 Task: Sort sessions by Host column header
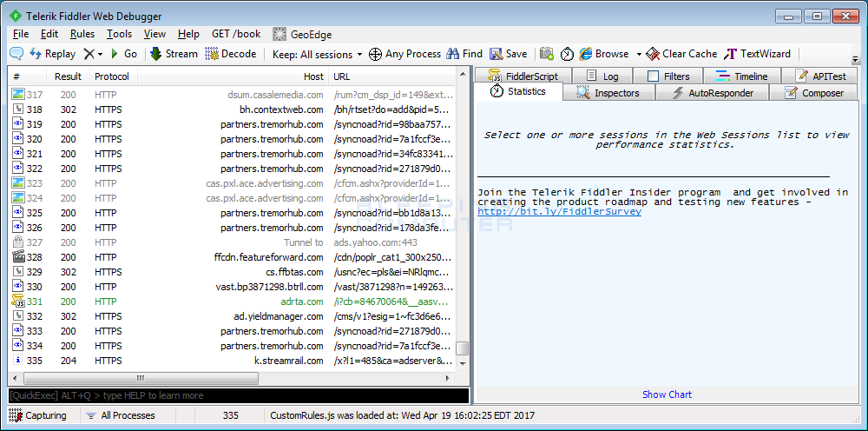pos(233,76)
